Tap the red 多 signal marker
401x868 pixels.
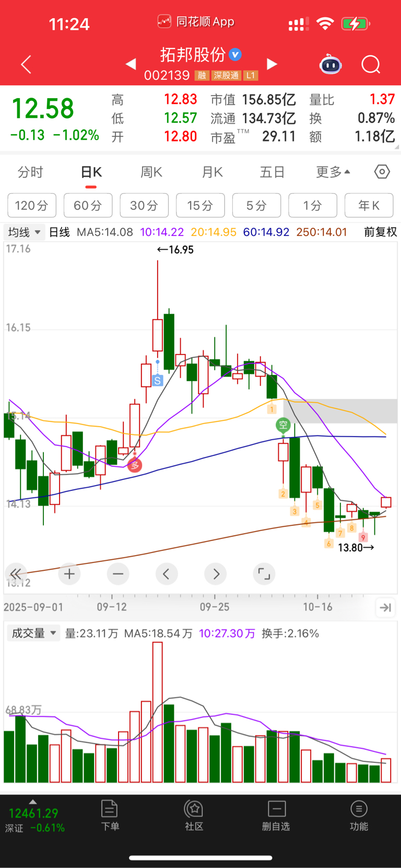135,464
